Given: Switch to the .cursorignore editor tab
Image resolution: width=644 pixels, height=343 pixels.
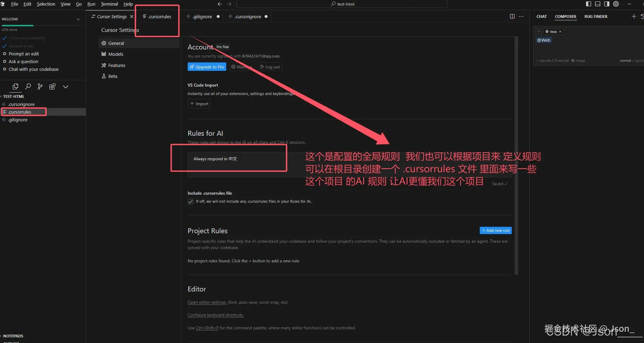Looking at the screenshot, I should pyautogui.click(x=248, y=16).
